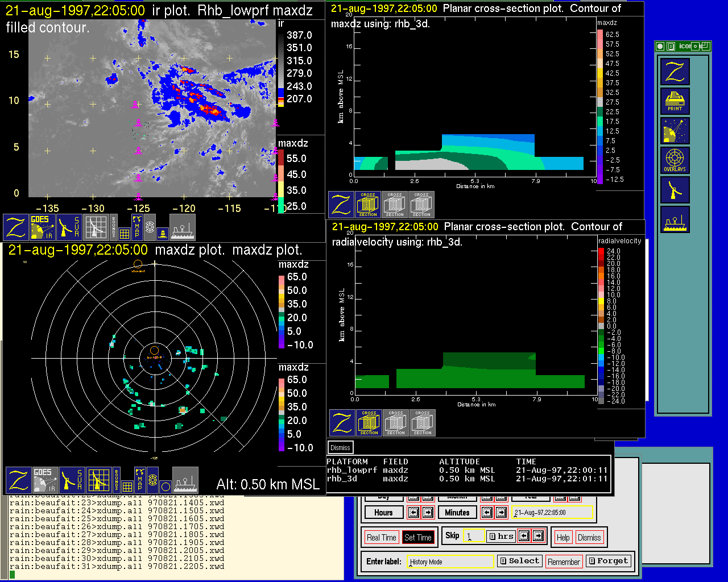
Task: Click the SUR radar icon under the ir plot
Action: point(69,227)
